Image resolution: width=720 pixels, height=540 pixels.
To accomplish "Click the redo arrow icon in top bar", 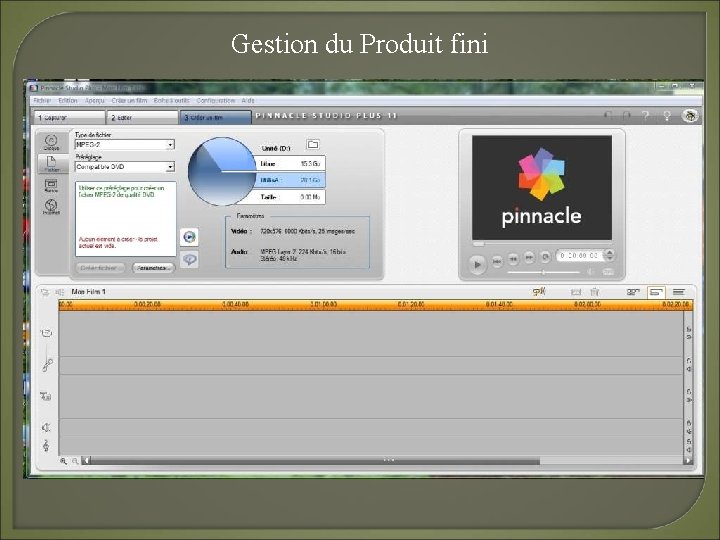I will click(x=626, y=116).
